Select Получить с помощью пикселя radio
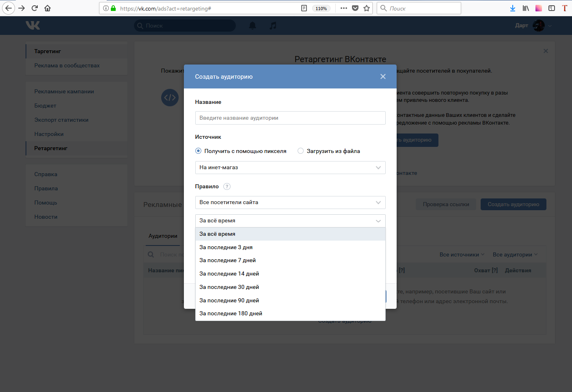572x392 pixels. [198, 151]
